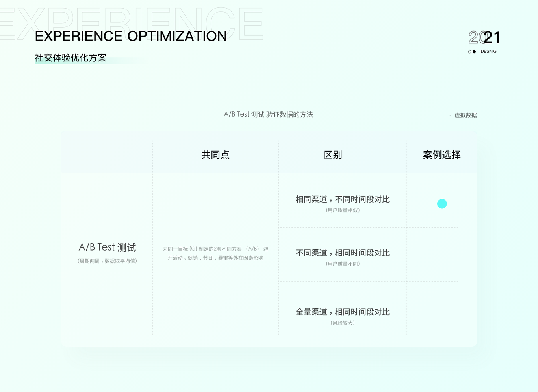Screen dimensions: 538x392
Task: Click the DESNIG label
Action: (x=488, y=52)
